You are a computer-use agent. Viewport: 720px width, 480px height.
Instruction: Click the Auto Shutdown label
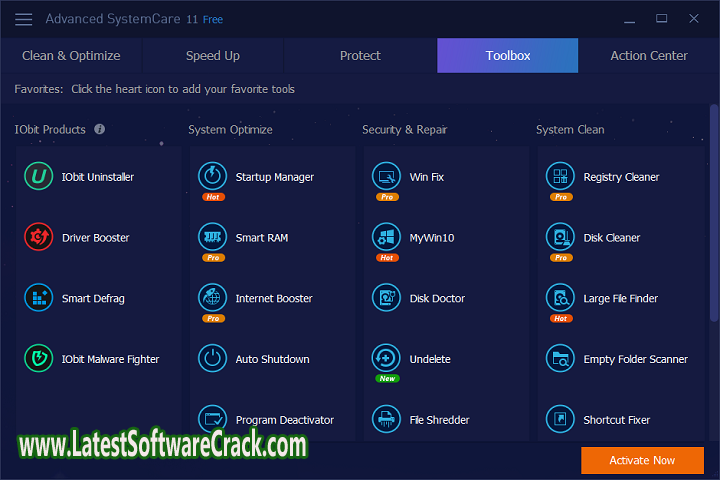click(272, 359)
